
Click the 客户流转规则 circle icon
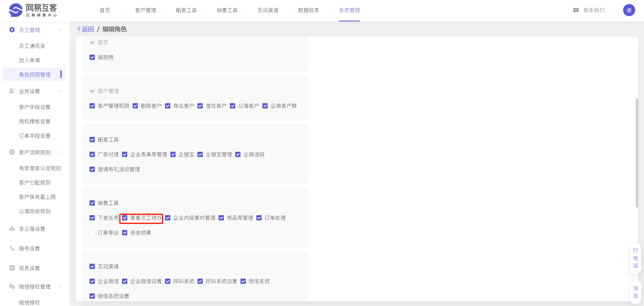pos(12,152)
